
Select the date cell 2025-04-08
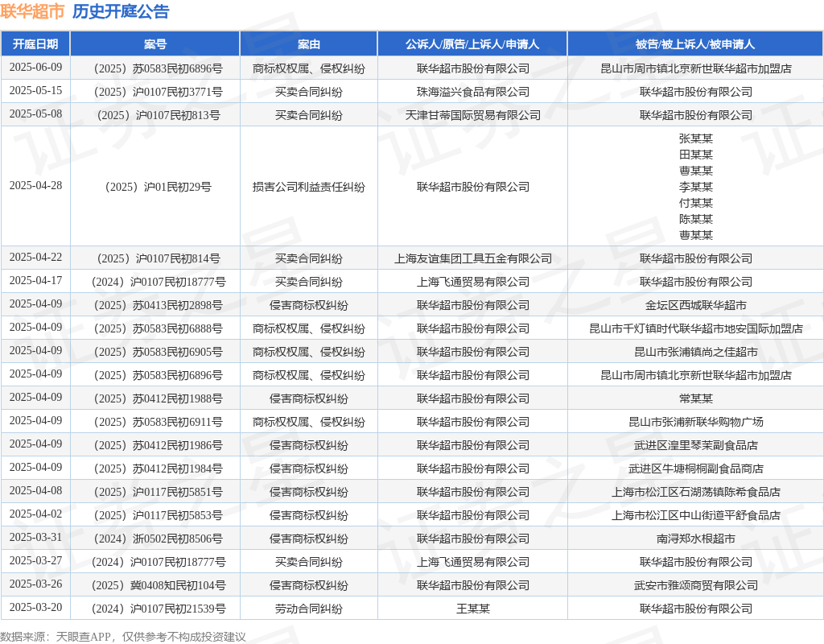(35, 490)
